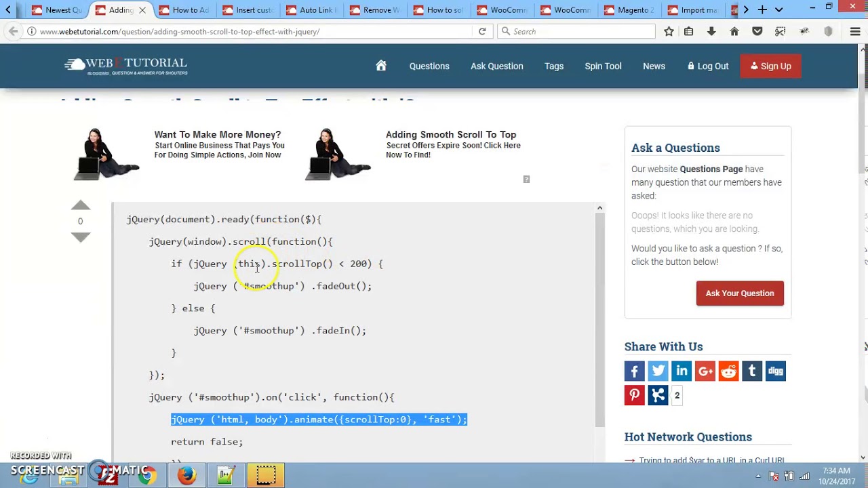868x488 pixels.
Task: Open the Questions nav link
Action: (429, 66)
